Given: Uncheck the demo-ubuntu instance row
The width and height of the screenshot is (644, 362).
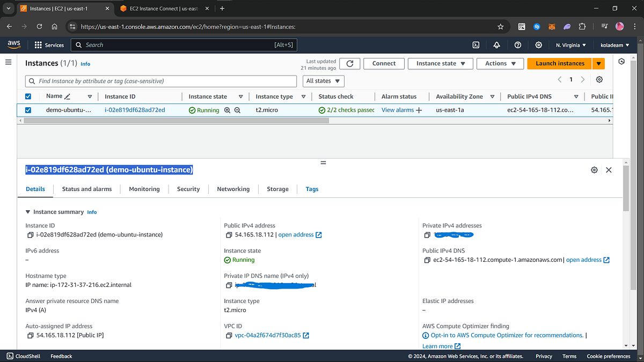Looking at the screenshot, I should pyautogui.click(x=28, y=110).
